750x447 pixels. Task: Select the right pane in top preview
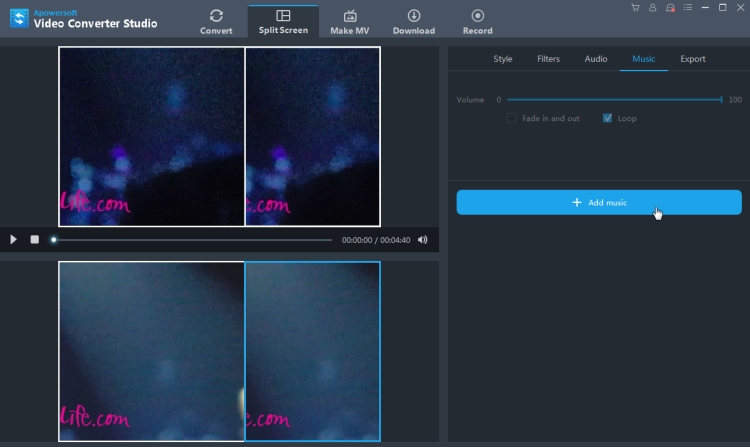tap(313, 136)
